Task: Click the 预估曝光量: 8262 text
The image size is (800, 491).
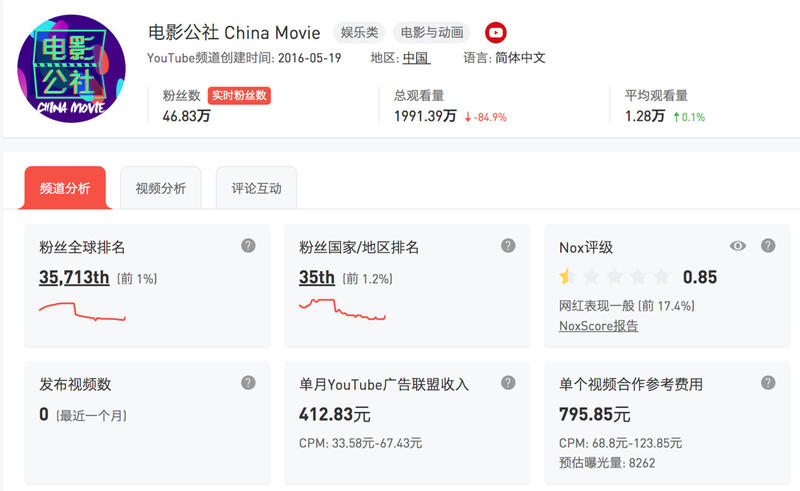Action: (x=607, y=463)
